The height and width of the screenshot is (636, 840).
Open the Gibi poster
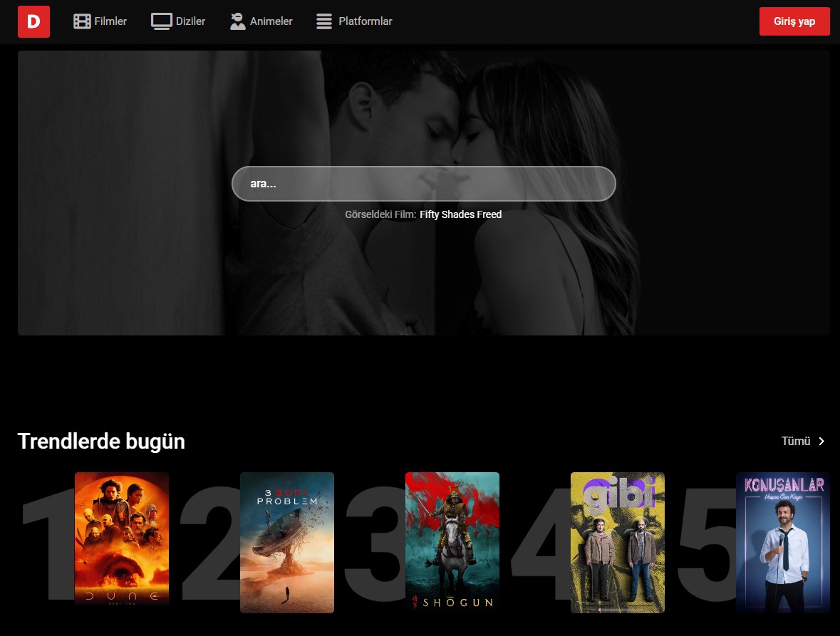618,542
